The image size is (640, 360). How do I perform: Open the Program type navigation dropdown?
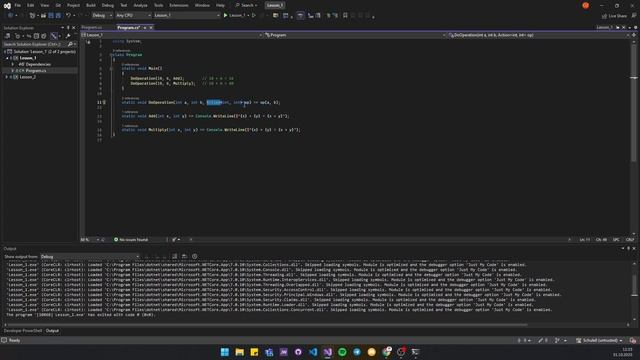coord(355,35)
